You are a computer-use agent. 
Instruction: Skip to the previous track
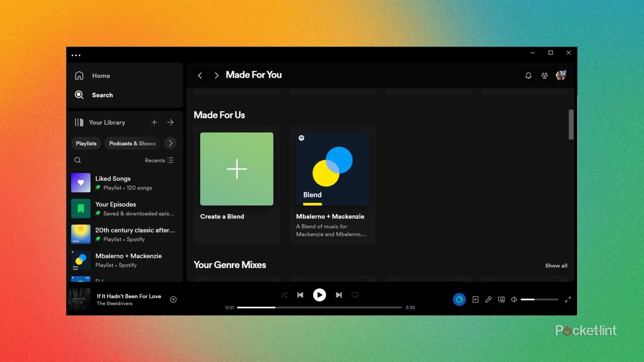point(300,295)
